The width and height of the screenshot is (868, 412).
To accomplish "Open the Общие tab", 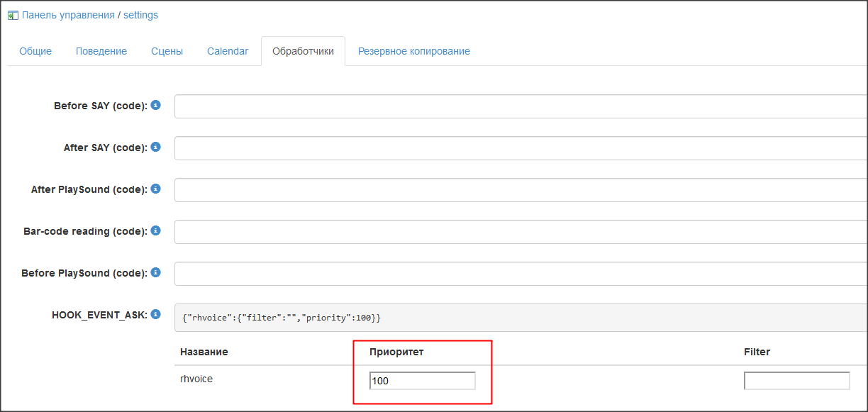I will coord(35,51).
